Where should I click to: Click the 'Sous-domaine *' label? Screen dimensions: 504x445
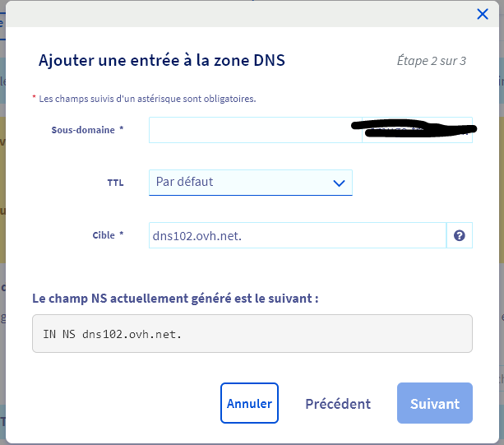[87, 130]
